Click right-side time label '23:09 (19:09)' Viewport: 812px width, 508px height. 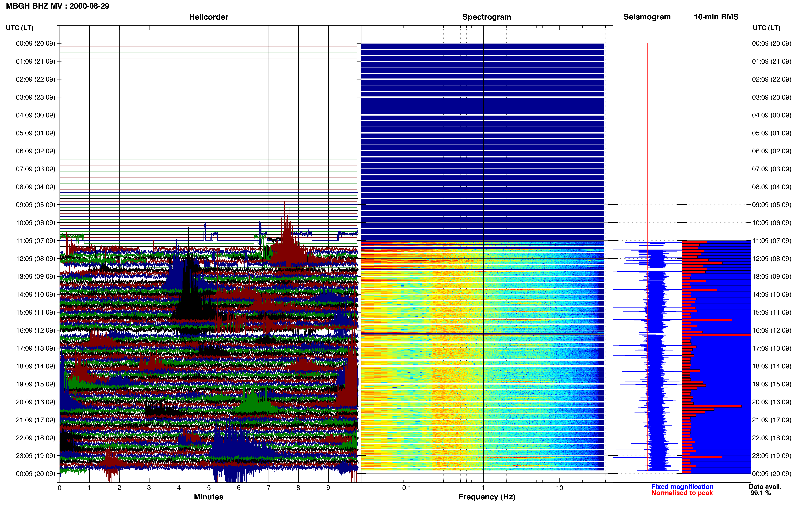pos(772,456)
